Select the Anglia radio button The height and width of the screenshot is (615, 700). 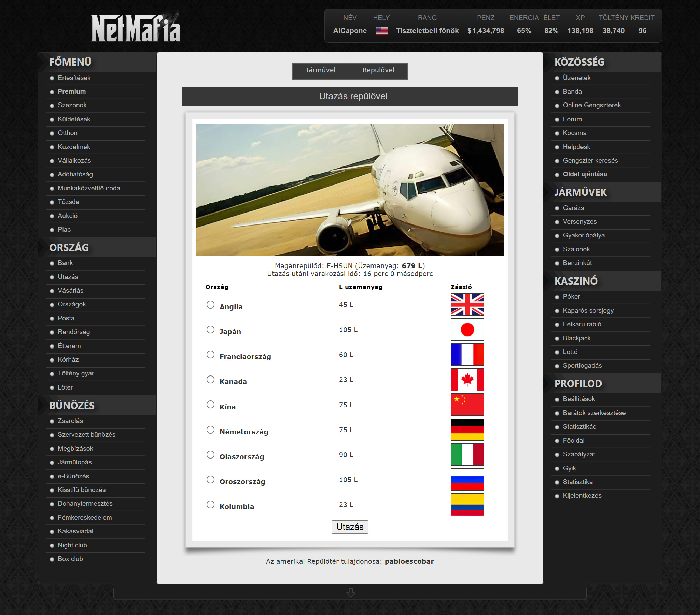point(210,304)
